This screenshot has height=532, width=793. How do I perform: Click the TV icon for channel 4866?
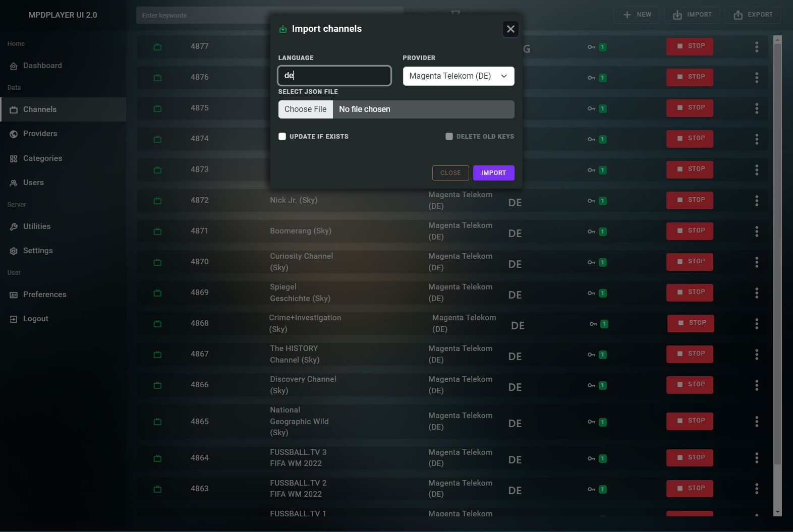(157, 385)
